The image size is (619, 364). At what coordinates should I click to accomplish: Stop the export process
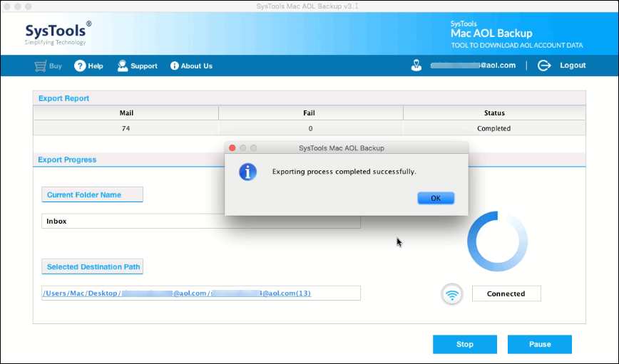coord(465,344)
